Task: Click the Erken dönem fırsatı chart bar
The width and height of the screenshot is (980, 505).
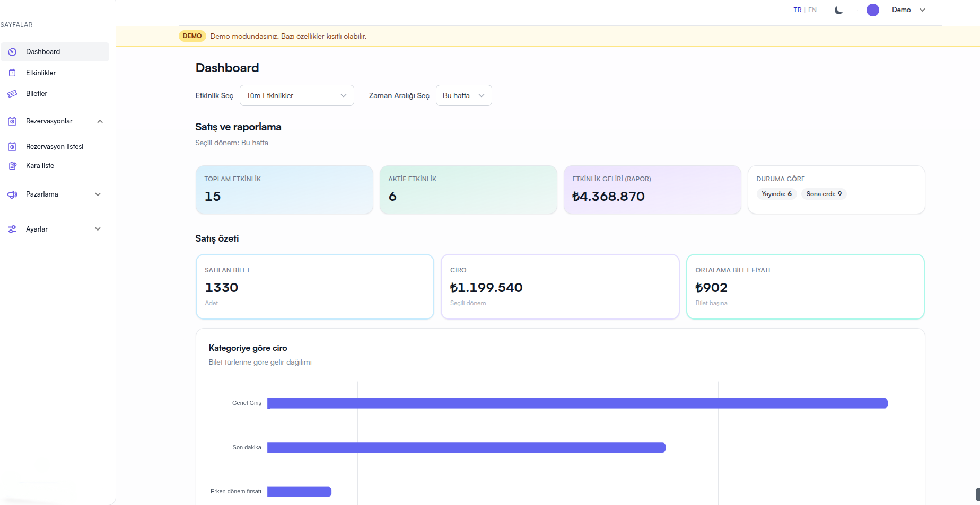Action: coord(299,492)
